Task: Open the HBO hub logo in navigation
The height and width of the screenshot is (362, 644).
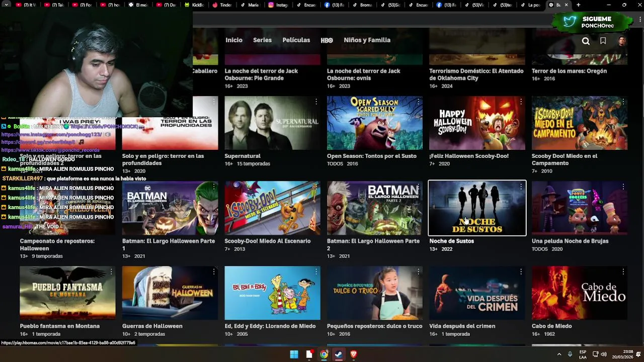Action: (327, 40)
